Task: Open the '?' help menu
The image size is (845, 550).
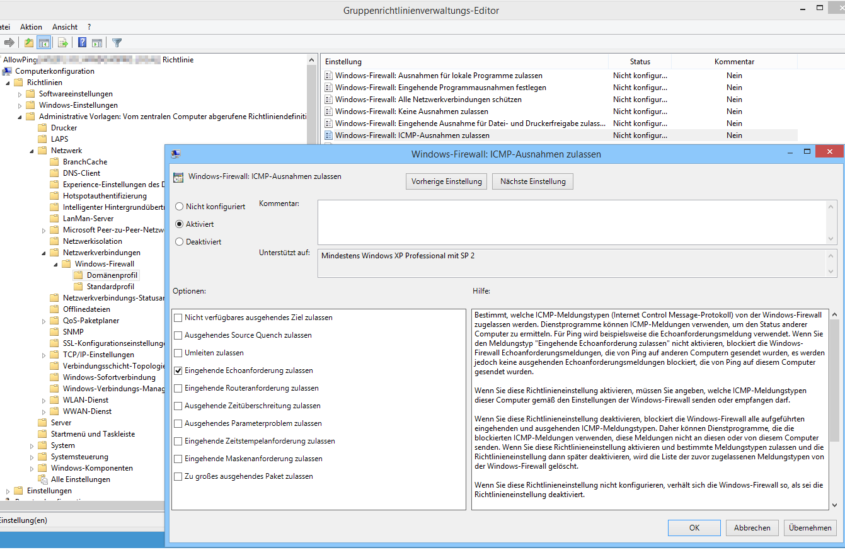Action: [x=89, y=27]
